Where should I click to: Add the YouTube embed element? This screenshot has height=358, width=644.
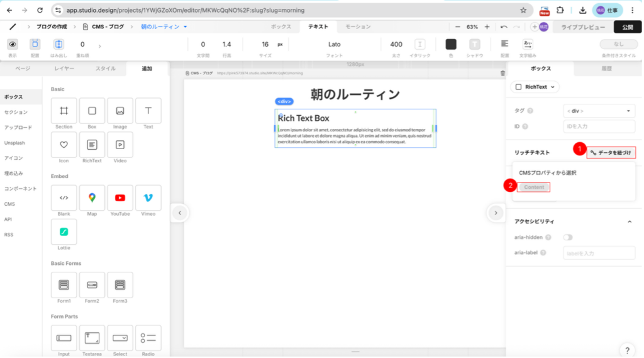tap(119, 198)
